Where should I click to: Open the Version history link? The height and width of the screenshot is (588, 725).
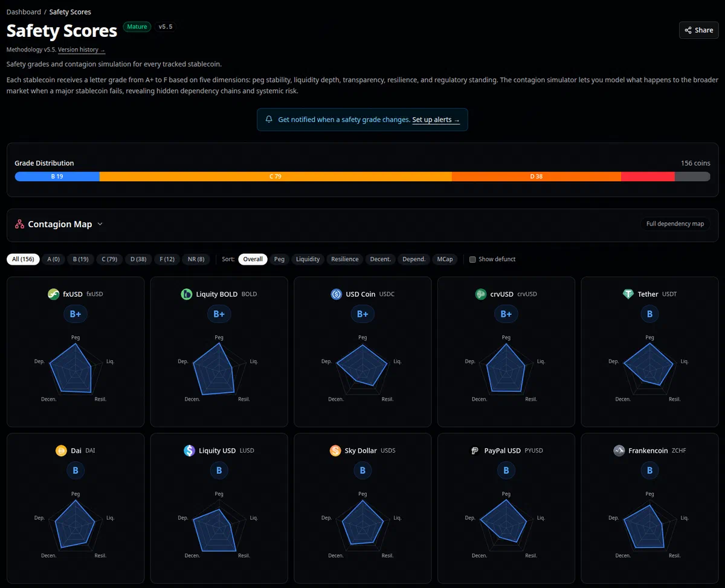point(82,50)
